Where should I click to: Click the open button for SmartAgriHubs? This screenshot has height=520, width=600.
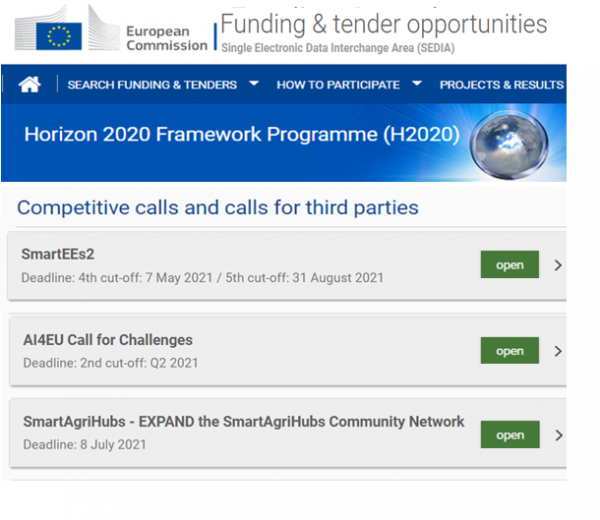(x=509, y=435)
